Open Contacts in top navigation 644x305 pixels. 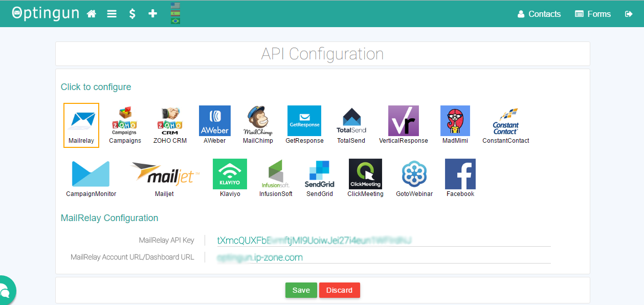point(539,14)
